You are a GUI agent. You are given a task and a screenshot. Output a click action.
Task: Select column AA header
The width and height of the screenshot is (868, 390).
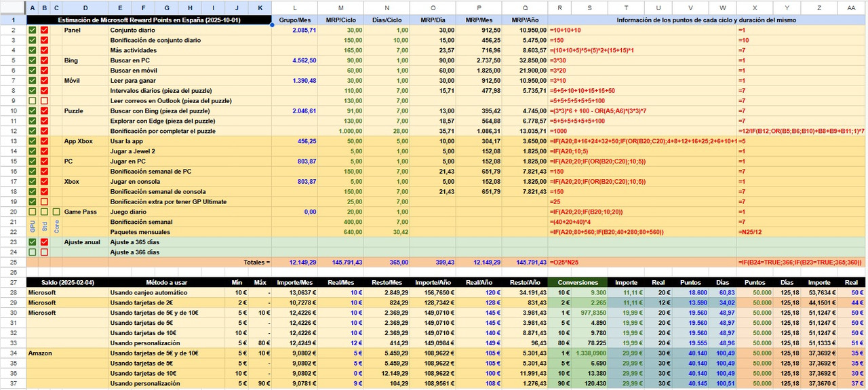(850, 7)
